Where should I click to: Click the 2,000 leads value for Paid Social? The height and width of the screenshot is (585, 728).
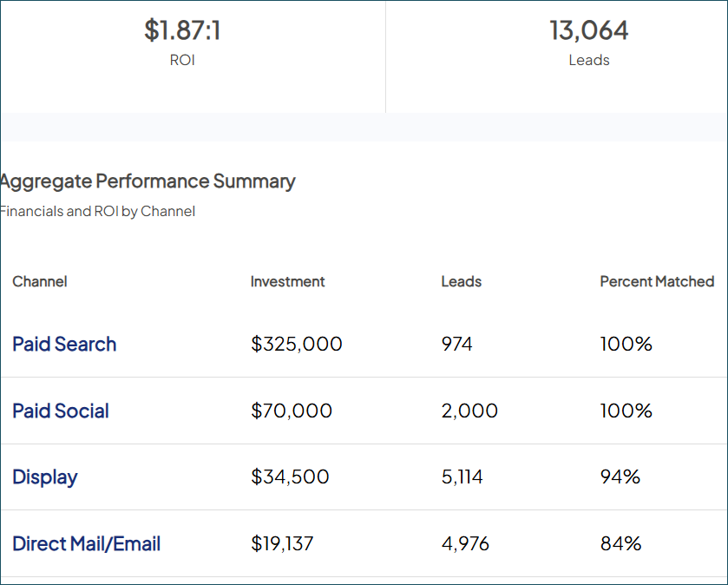coord(470,411)
